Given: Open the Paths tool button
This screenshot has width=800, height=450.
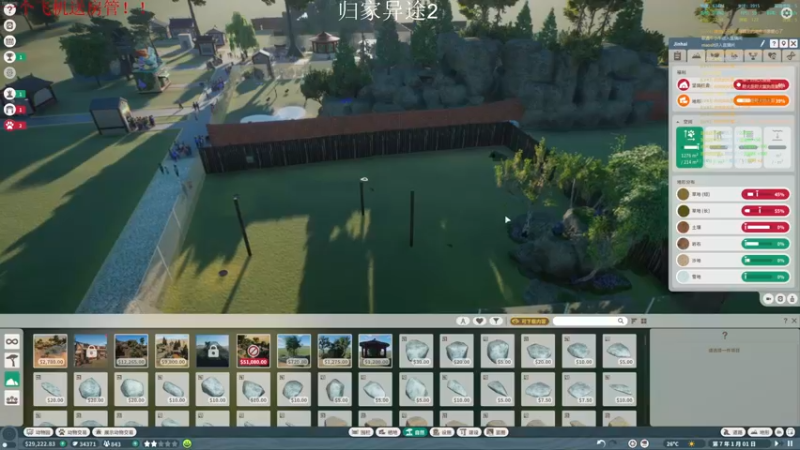Looking at the screenshot, I should point(733,432).
